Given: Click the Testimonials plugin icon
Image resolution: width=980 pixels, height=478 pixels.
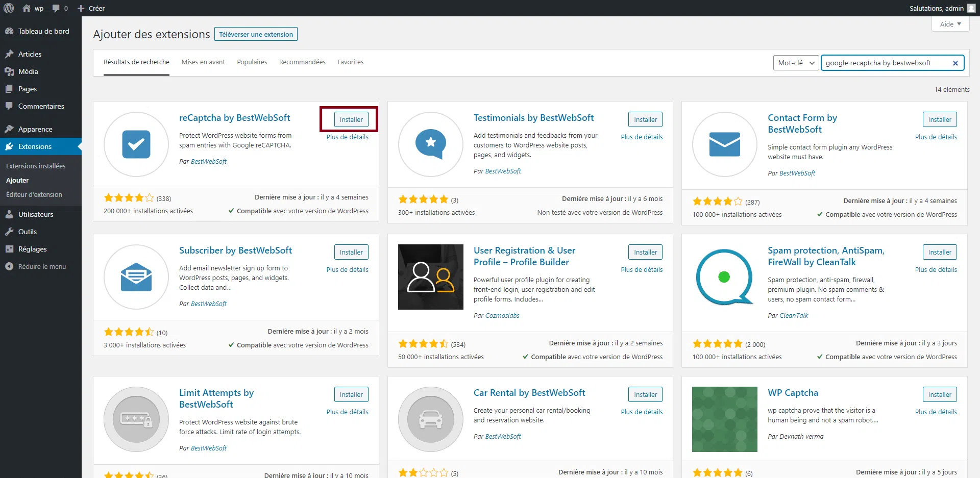Looking at the screenshot, I should click(x=431, y=144).
